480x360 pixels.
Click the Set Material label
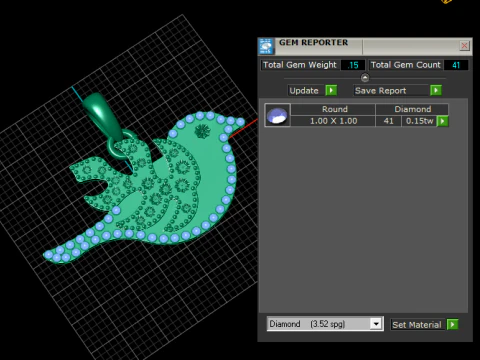(417, 325)
